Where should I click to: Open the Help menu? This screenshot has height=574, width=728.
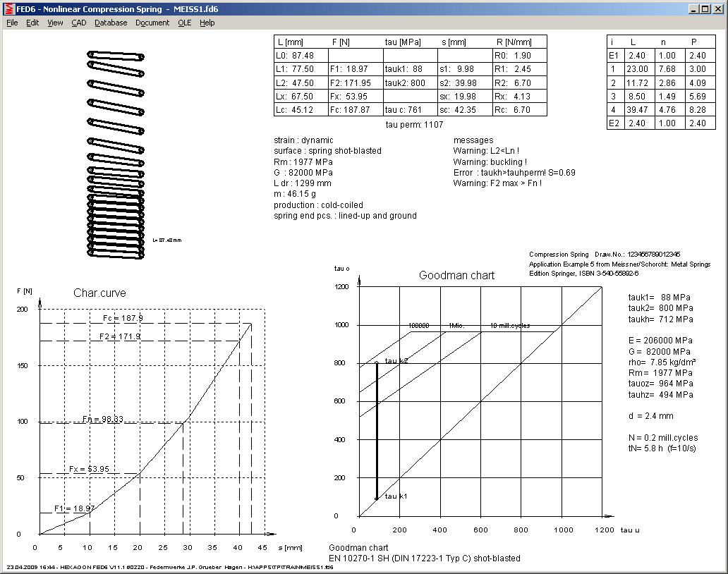[x=207, y=23]
